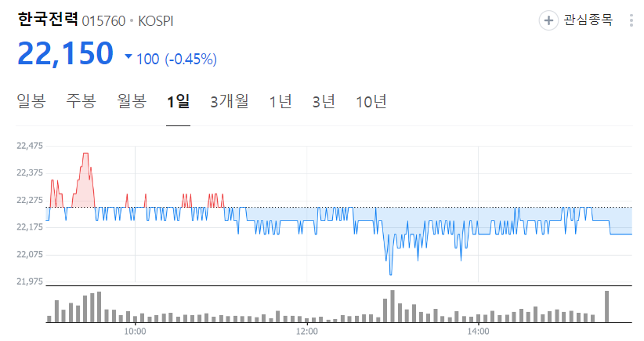The image size is (644, 341).
Task: Click the tallest volume bar near 13:00
Action: [x=393, y=306]
